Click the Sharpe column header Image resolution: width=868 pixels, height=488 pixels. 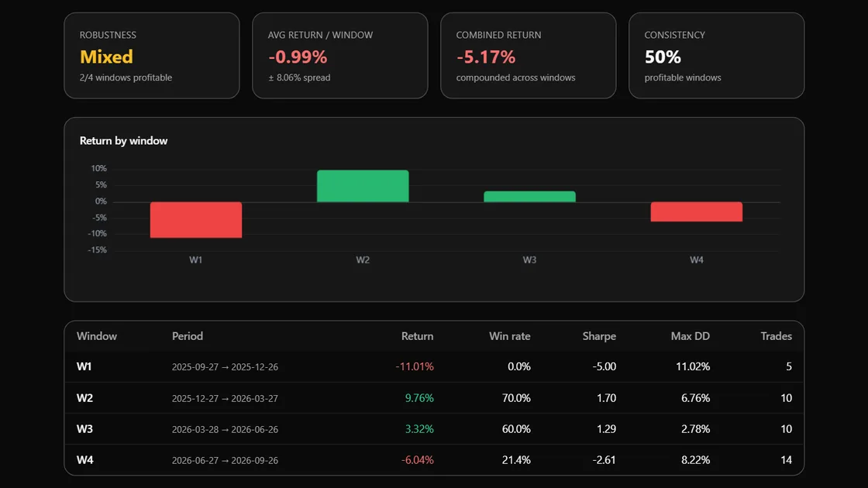tap(599, 336)
